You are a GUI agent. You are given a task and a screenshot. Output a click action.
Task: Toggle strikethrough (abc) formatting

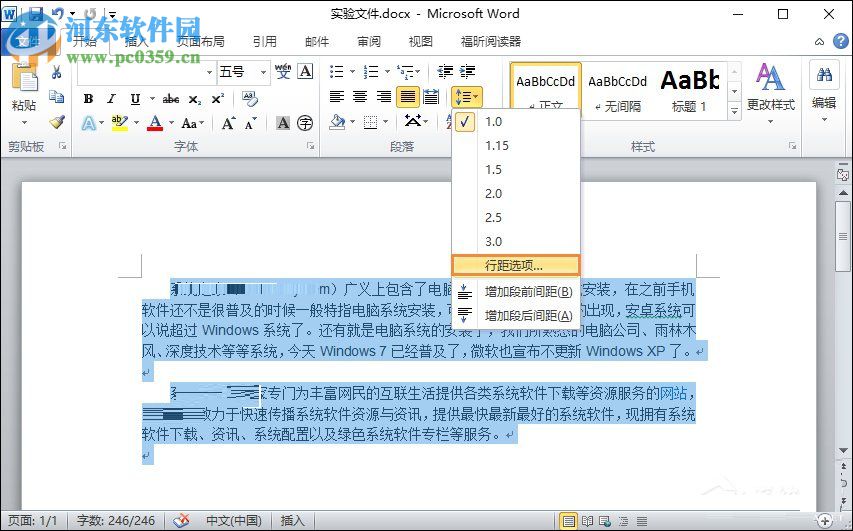171,99
